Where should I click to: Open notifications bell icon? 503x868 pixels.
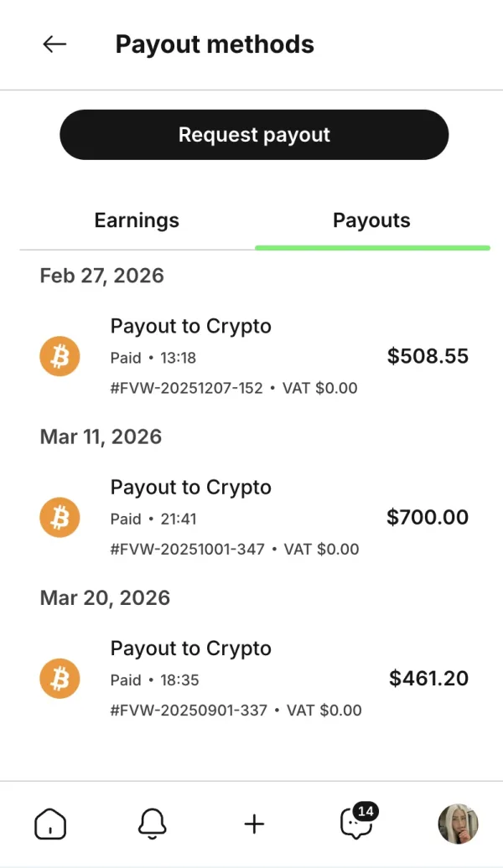[x=152, y=824]
